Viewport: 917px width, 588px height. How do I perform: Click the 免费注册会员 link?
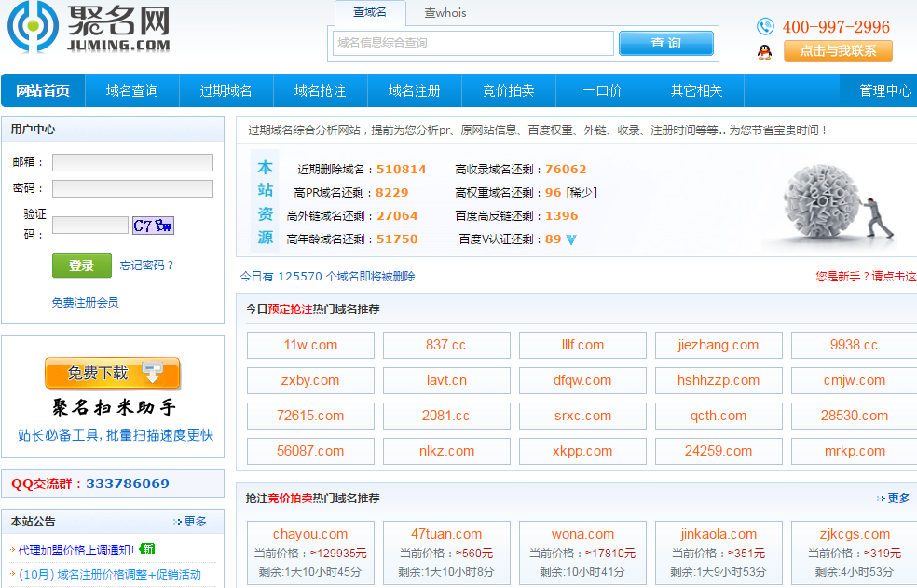click(85, 302)
